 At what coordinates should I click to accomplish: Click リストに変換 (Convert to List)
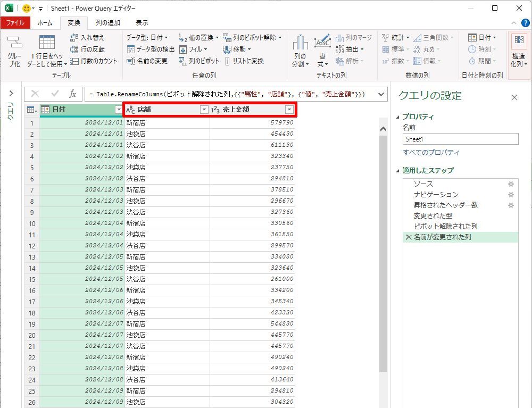(244, 61)
